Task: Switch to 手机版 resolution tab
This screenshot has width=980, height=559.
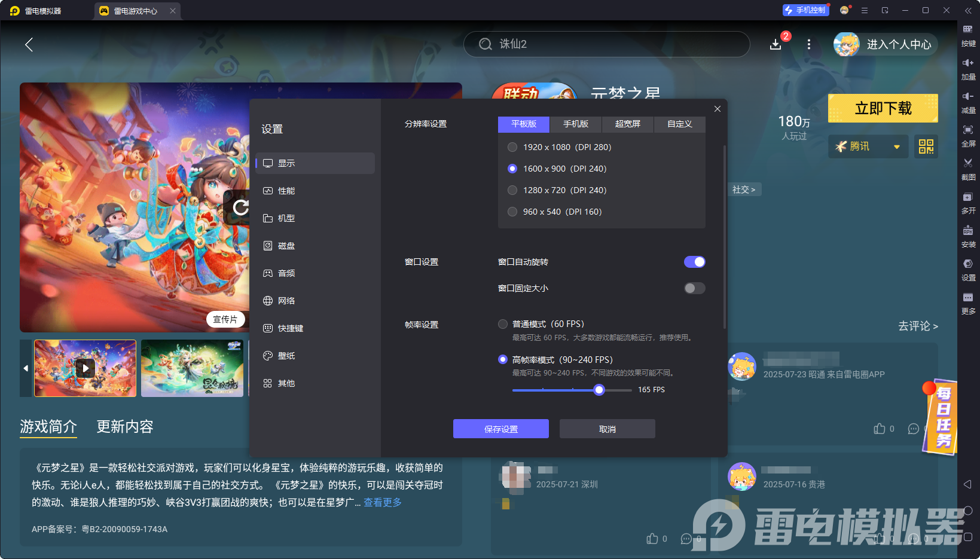Action: 576,124
